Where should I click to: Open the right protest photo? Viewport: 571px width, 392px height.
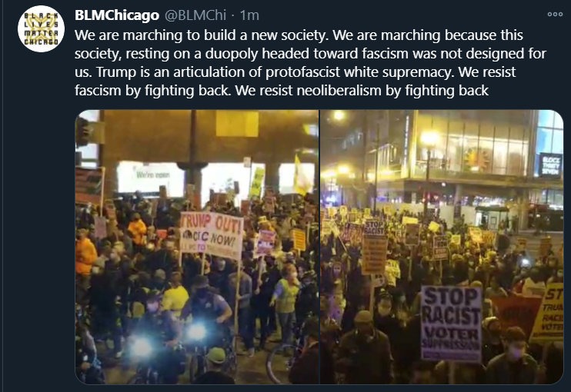click(442, 247)
